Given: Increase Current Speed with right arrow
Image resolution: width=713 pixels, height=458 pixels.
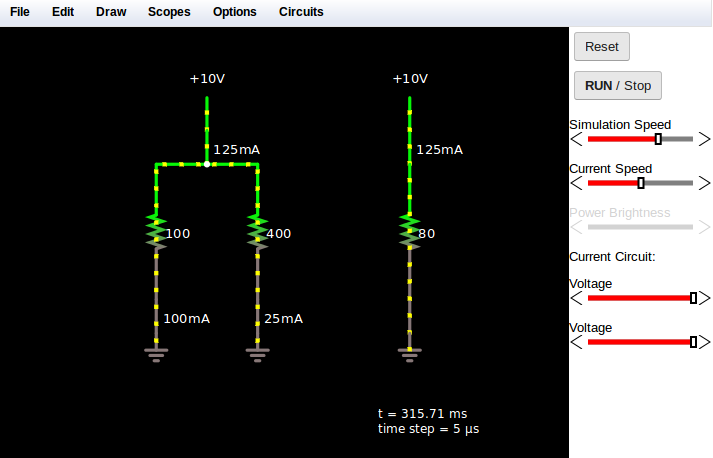Looking at the screenshot, I should [x=704, y=183].
